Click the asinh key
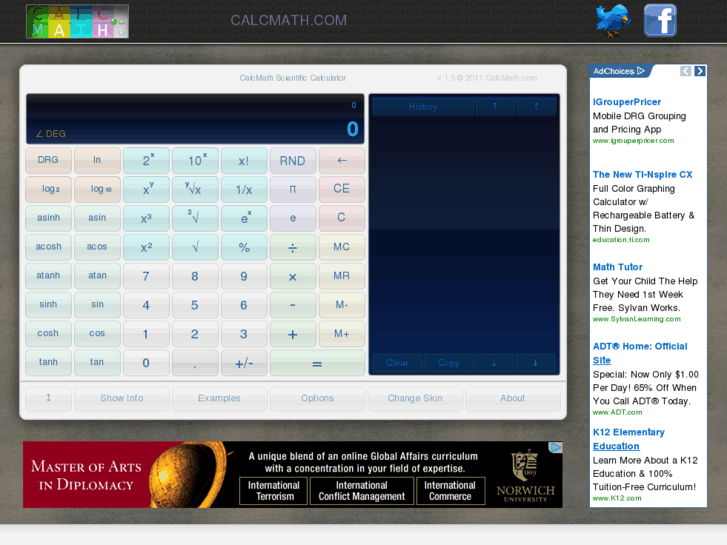The height and width of the screenshot is (545, 727). coord(48,218)
